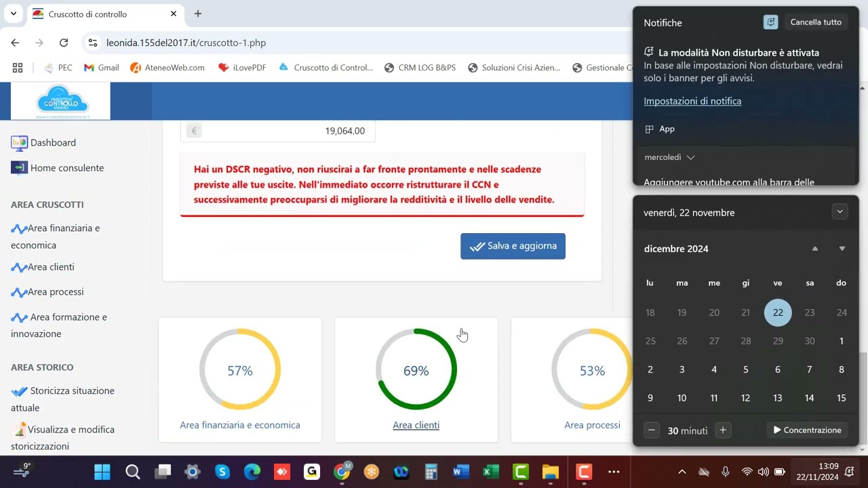868x488 pixels.
Task: Reload the page in Chrome
Action: point(64,43)
